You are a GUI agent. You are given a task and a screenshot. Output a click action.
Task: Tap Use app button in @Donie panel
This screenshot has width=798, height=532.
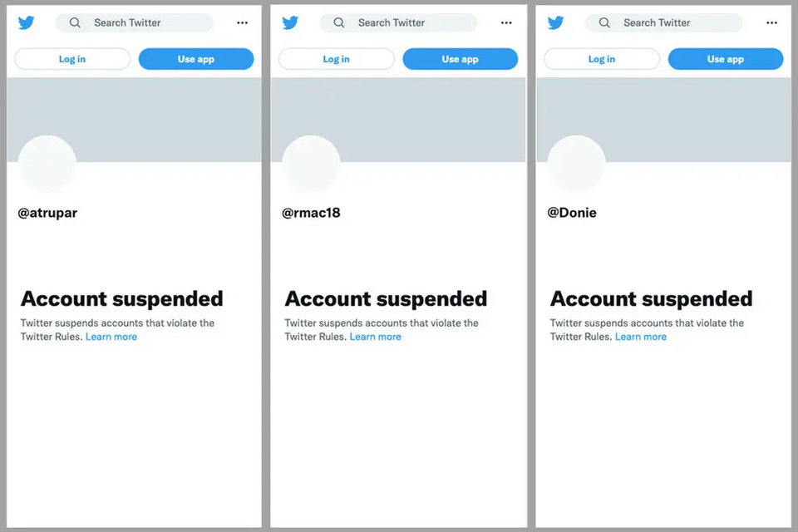tap(725, 59)
